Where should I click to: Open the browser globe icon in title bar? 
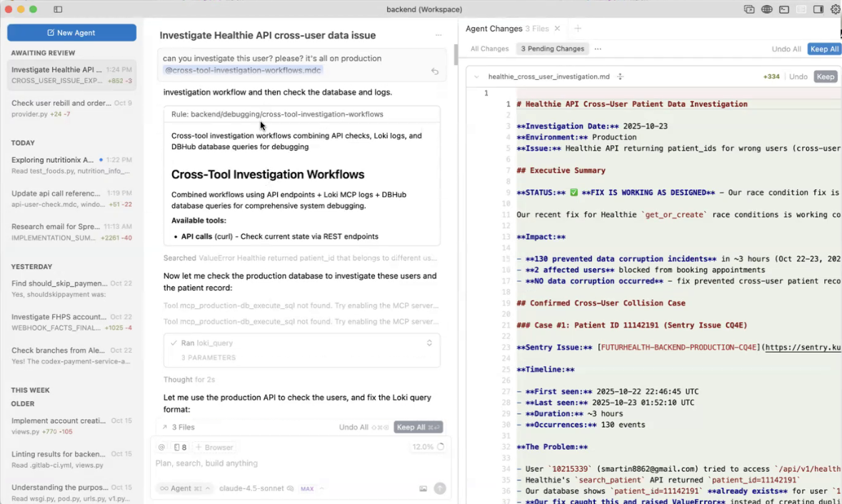pos(767,9)
